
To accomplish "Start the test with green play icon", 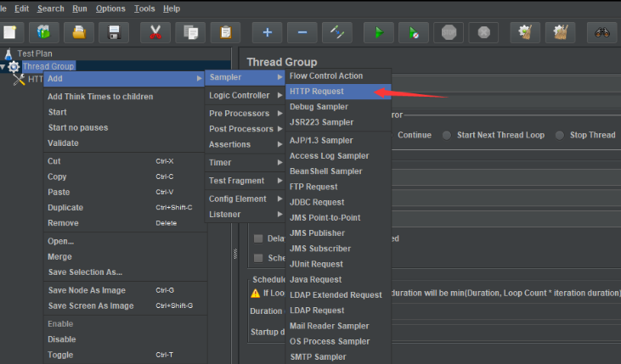I will [379, 32].
